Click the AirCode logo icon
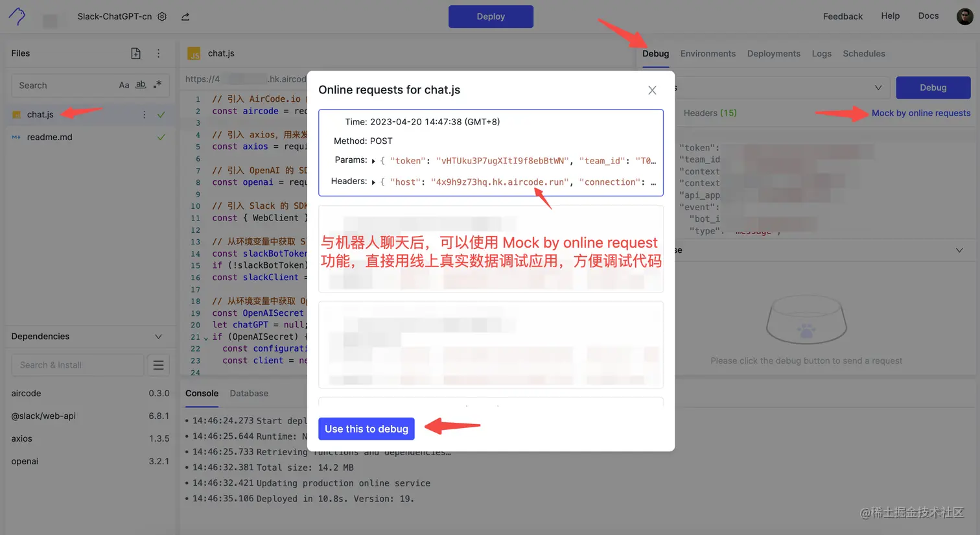 [x=17, y=16]
